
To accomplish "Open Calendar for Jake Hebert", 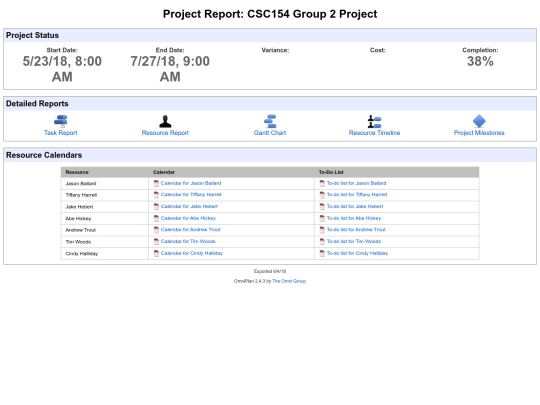I will point(189,206).
